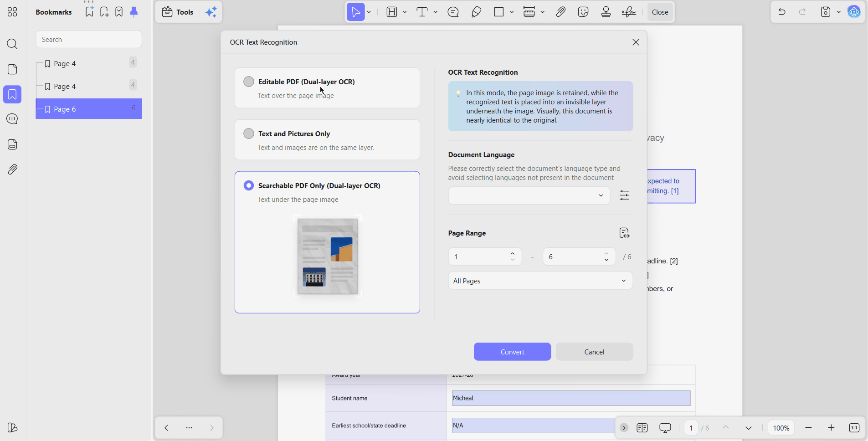Open the search panel in left sidebar

click(x=12, y=44)
